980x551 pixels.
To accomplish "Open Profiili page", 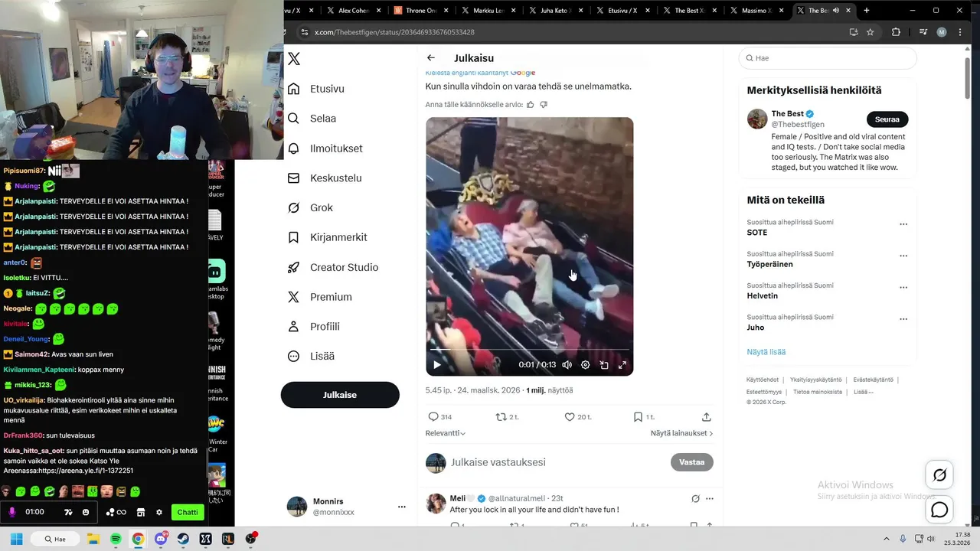I will [313, 327].
